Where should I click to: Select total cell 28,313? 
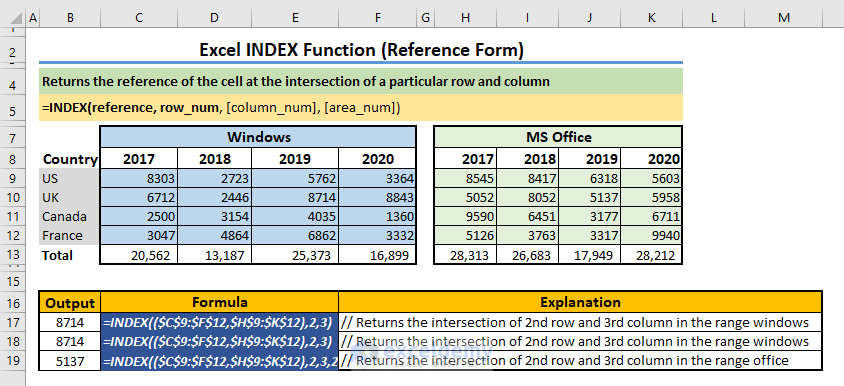466,255
